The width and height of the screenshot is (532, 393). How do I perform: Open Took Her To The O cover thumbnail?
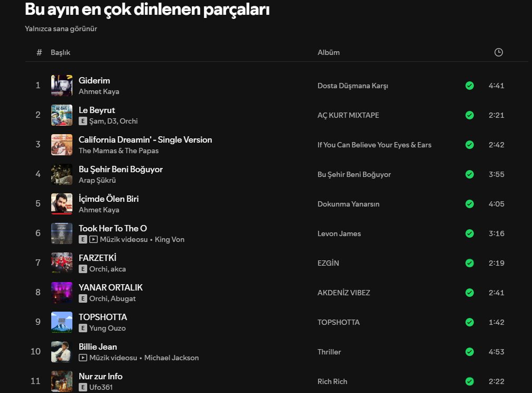[x=62, y=233]
